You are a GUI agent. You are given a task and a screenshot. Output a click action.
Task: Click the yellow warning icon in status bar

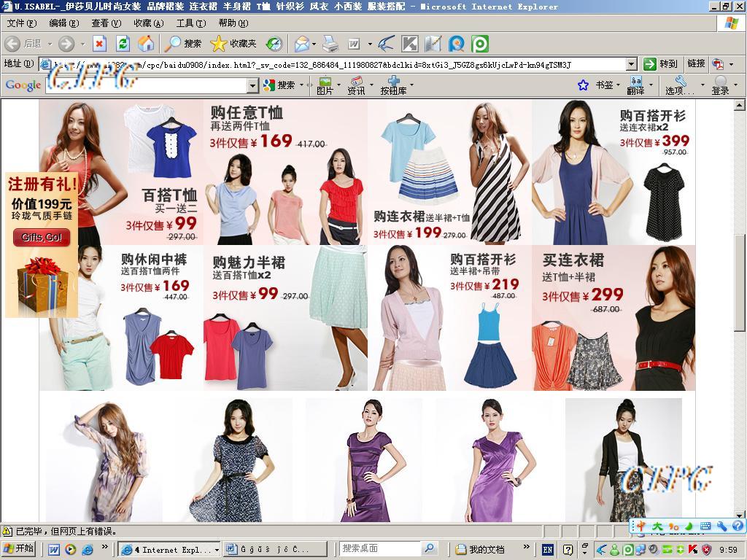click(7, 531)
